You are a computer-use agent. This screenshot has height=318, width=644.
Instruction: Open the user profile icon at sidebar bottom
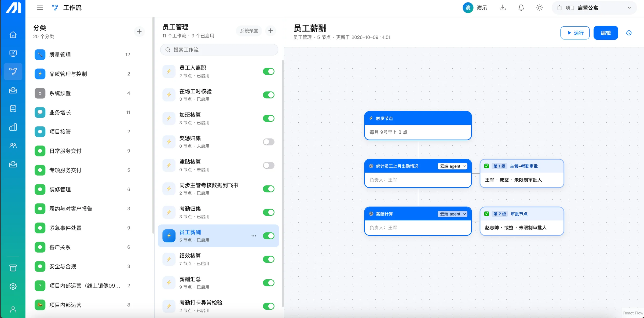coord(13,309)
